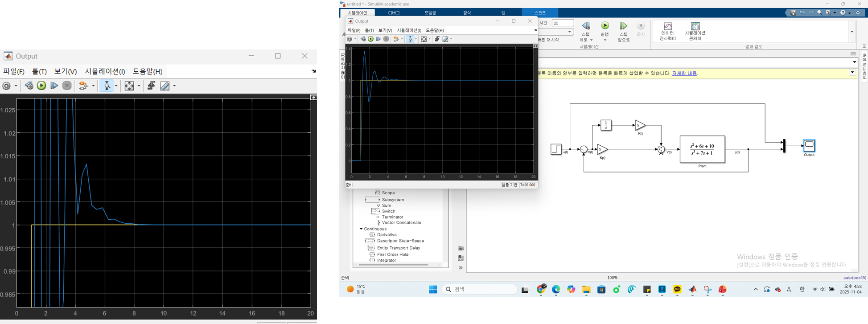Click triggers icon in left Output scope toolbar

pyautogui.click(x=151, y=86)
